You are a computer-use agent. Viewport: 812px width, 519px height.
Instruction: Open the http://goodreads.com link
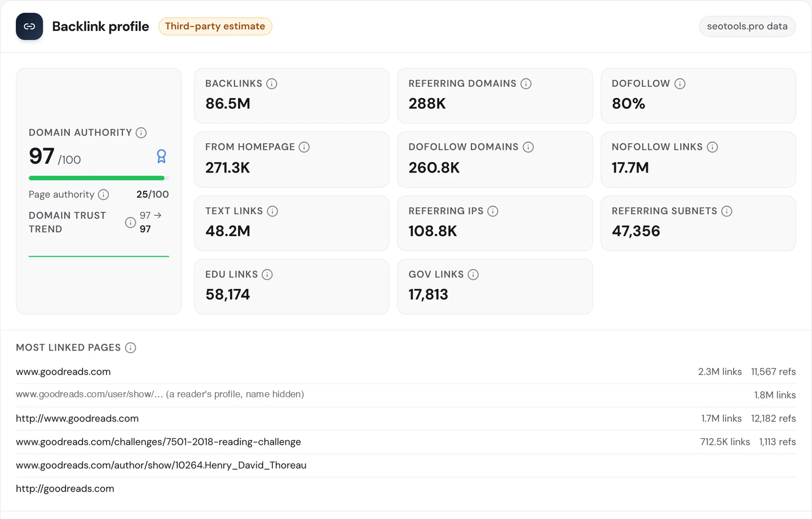point(65,489)
